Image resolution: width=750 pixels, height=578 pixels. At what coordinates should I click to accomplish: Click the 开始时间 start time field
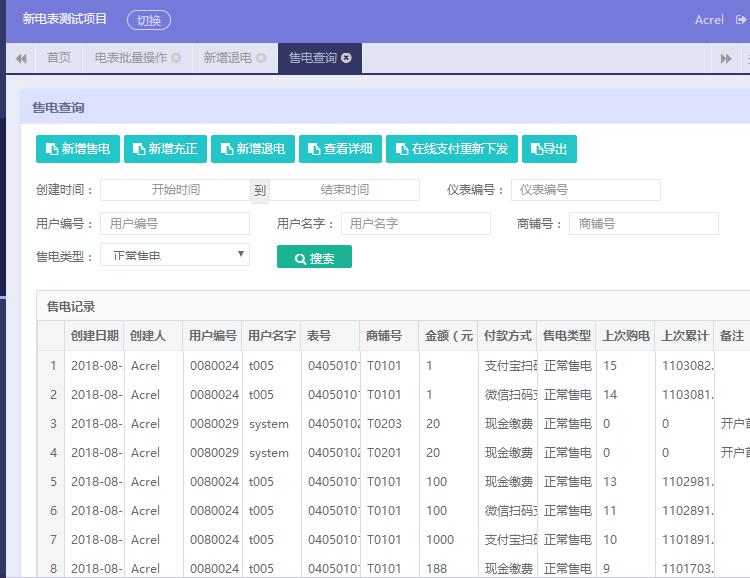[x=176, y=190]
